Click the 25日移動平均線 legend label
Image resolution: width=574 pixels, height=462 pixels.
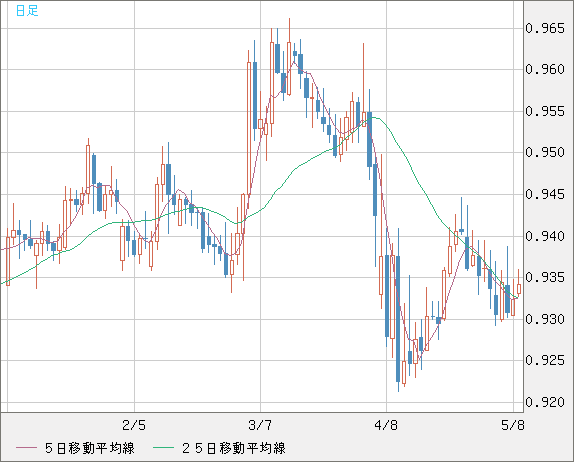click(234, 448)
